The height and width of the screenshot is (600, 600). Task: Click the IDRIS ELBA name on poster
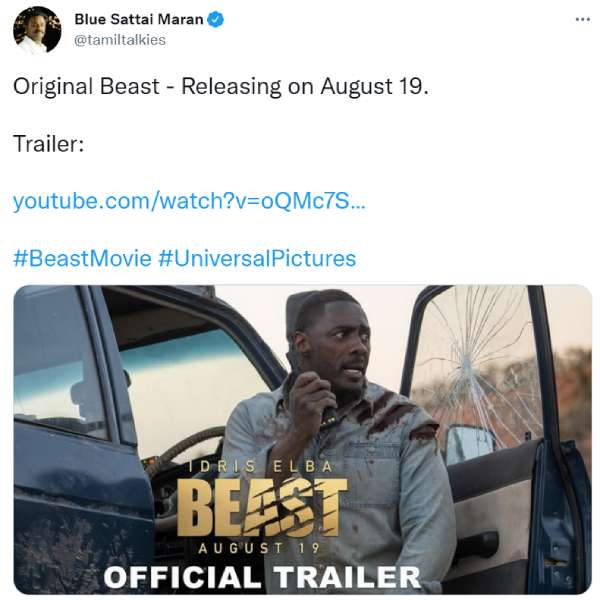coord(261,466)
